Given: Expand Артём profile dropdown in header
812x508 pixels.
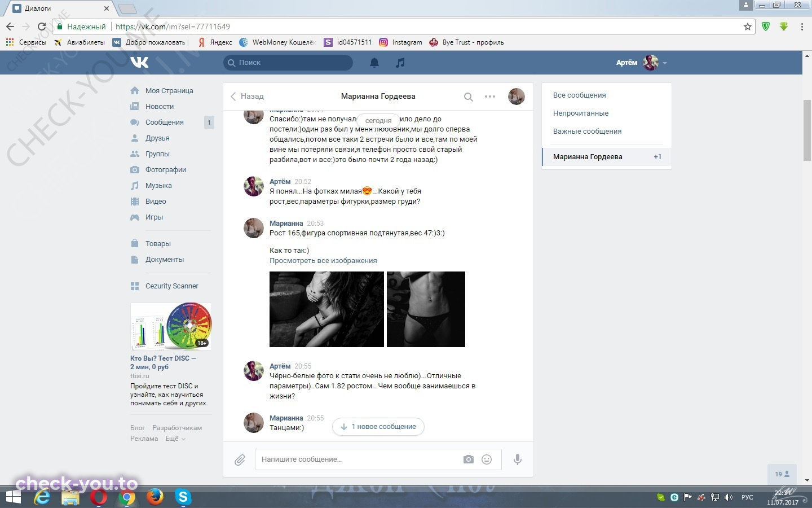Looking at the screenshot, I should pyautogui.click(x=642, y=63).
